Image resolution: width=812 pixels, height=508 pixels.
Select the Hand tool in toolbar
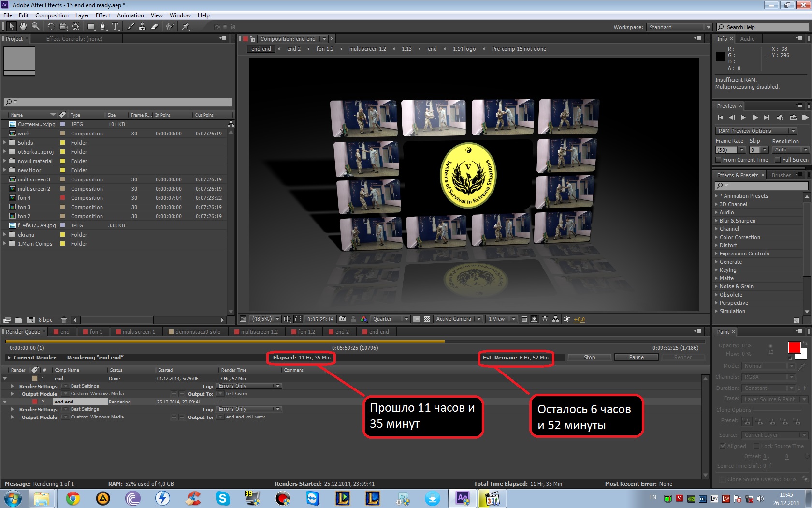click(23, 27)
